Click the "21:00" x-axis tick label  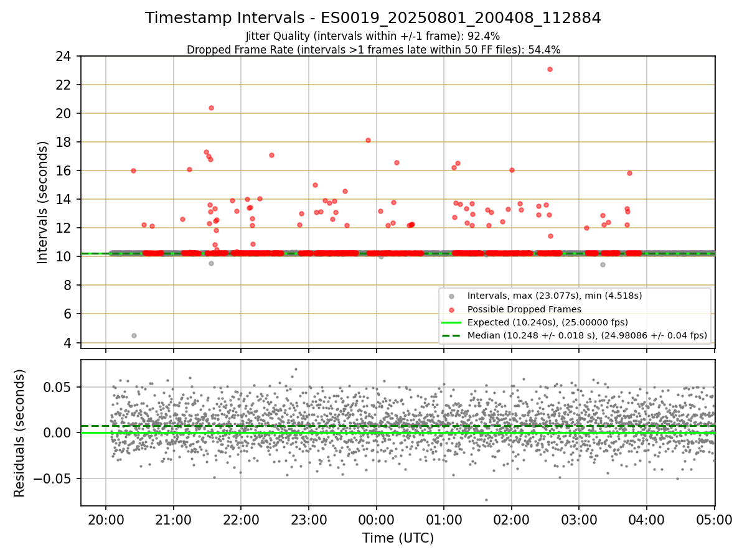173,519
